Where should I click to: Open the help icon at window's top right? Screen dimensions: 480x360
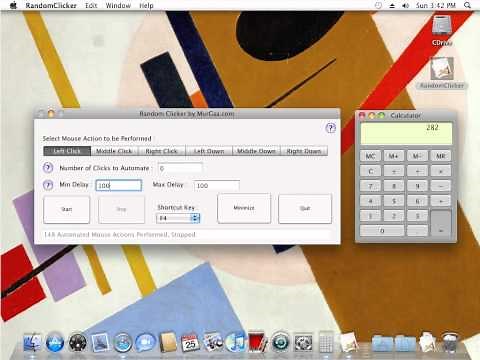point(330,128)
